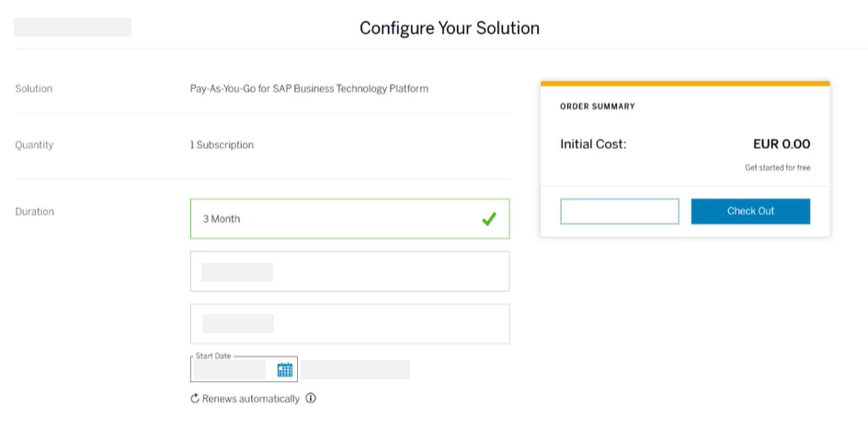Click the greyed-out text right of Start Date
The height and width of the screenshot is (428, 868).
pyautogui.click(x=356, y=370)
